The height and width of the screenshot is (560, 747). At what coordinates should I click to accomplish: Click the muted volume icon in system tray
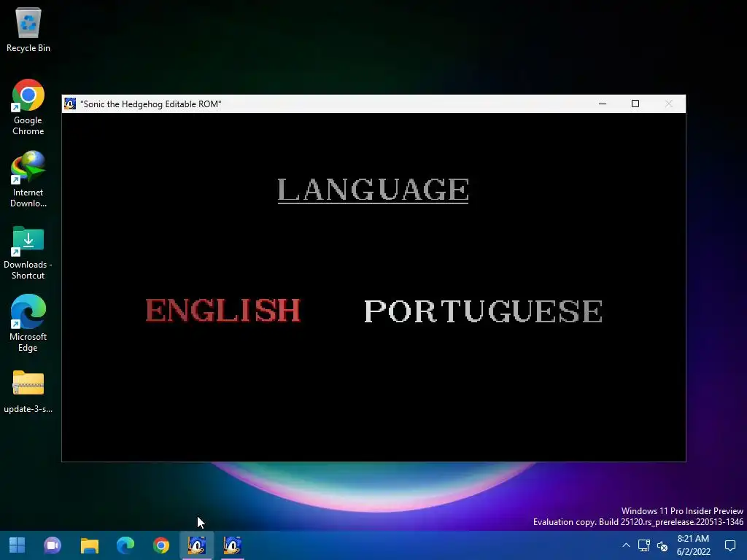click(x=662, y=545)
